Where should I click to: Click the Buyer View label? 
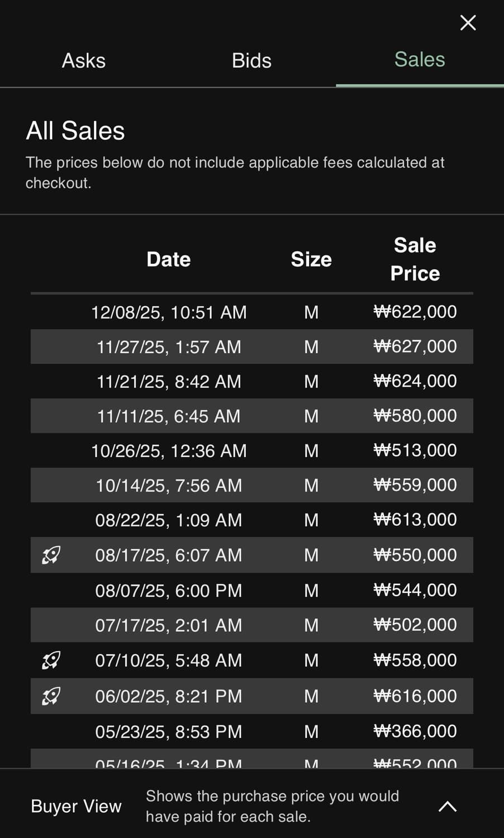[76, 806]
